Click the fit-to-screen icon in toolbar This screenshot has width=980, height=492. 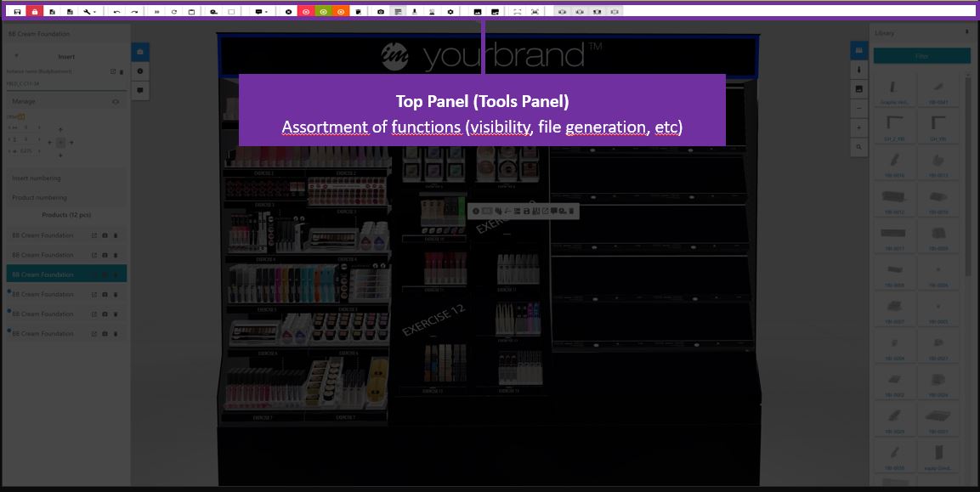[x=518, y=12]
